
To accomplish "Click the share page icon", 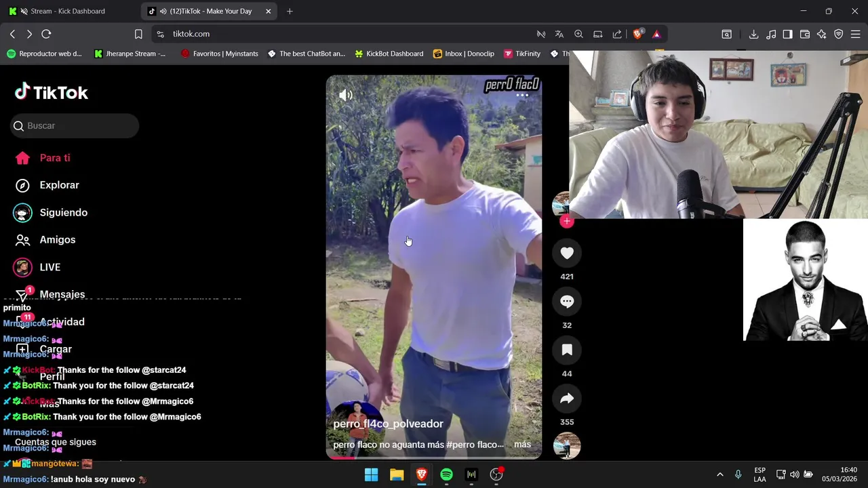I will (x=617, y=34).
